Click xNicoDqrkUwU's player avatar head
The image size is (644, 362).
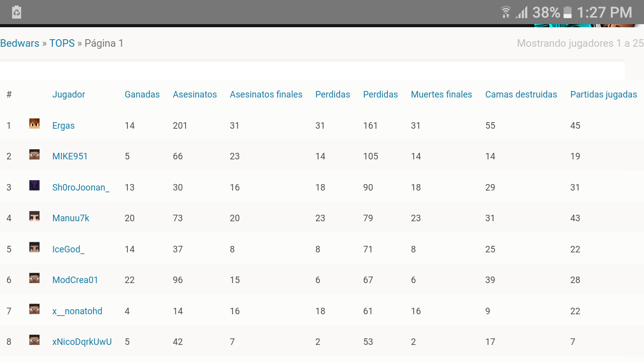point(34,340)
